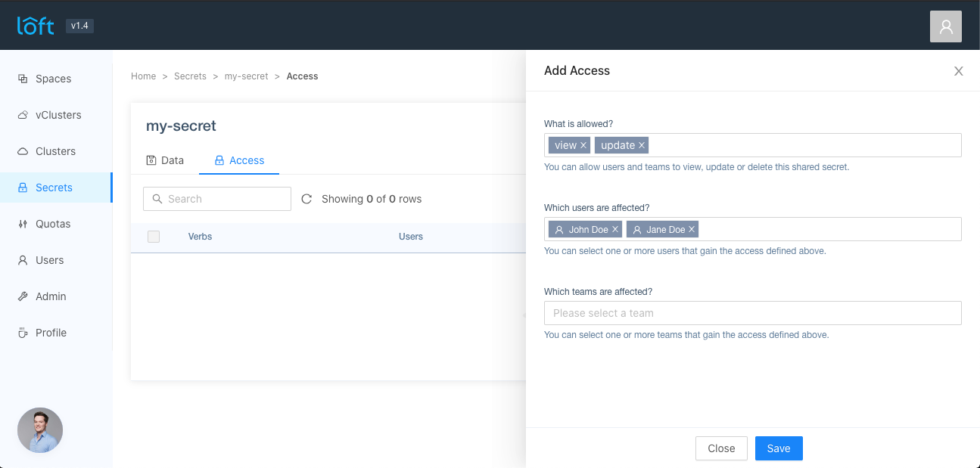Select the Quotas menu item
The image size is (980, 468).
pos(56,224)
